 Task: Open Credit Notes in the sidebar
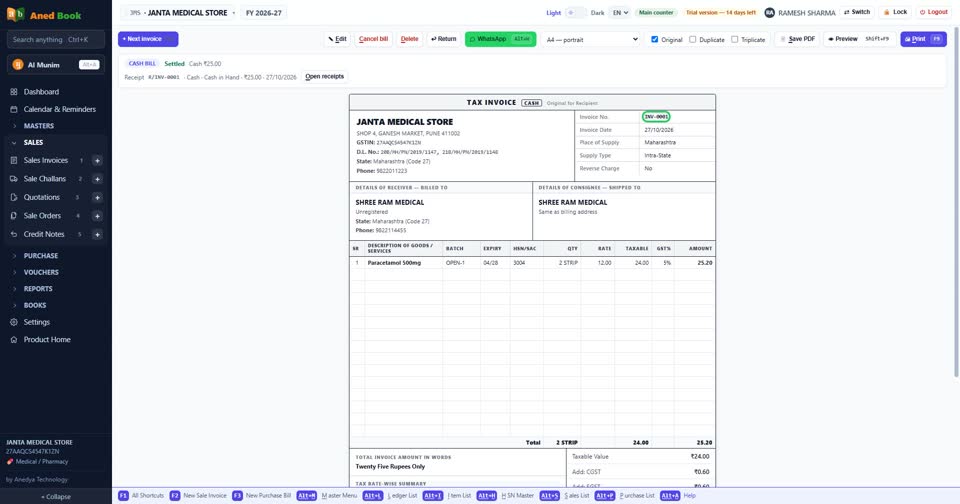[x=44, y=234]
